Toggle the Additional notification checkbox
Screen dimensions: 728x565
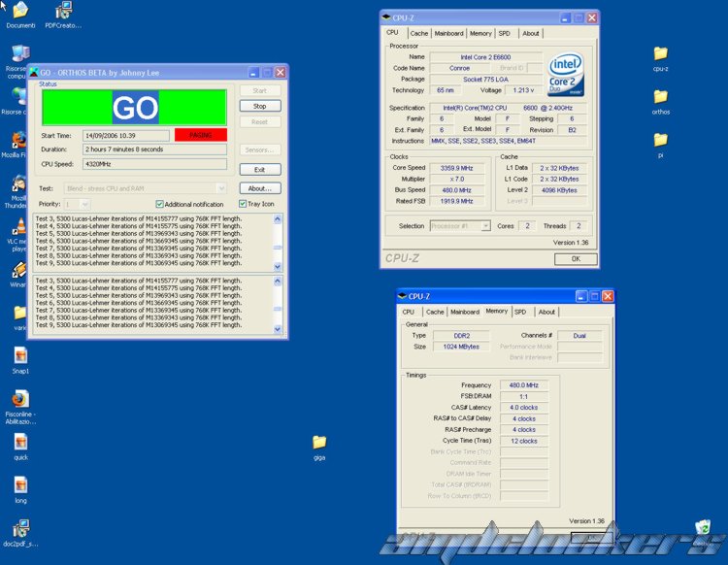(x=160, y=204)
